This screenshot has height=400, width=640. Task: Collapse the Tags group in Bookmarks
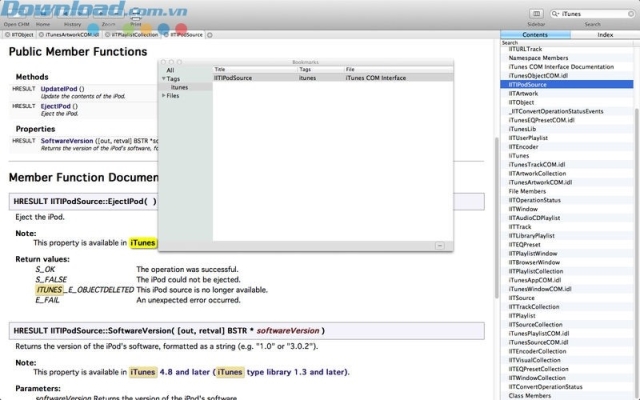coord(164,78)
